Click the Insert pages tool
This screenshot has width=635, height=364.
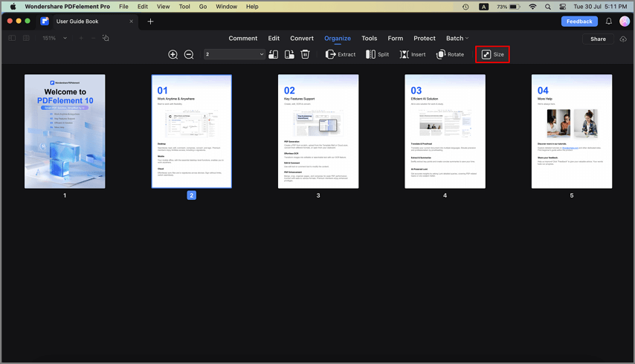point(412,54)
